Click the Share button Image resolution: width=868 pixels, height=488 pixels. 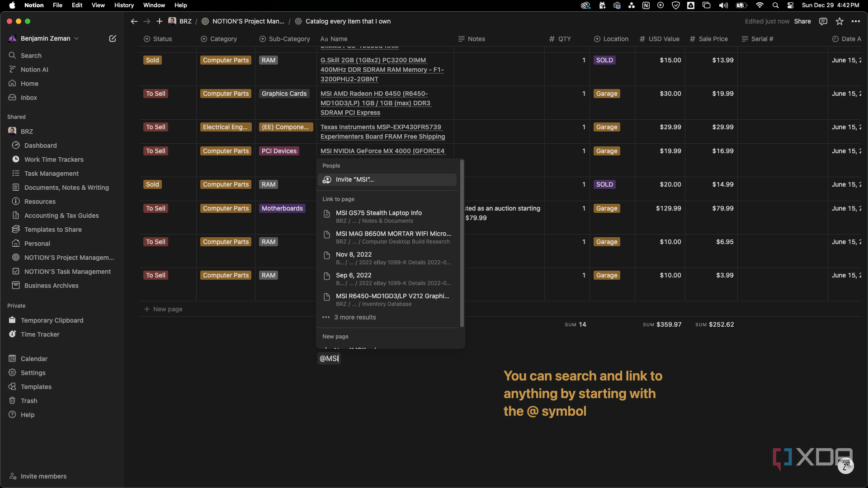802,21
